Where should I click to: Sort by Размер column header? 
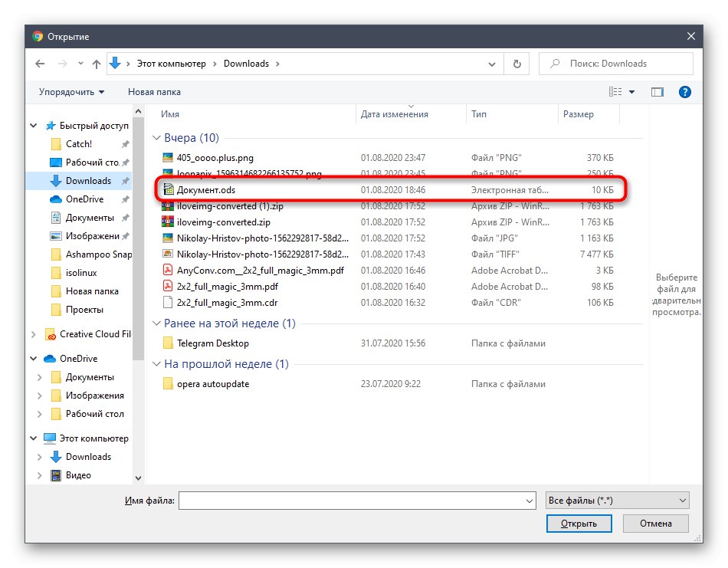point(578,113)
